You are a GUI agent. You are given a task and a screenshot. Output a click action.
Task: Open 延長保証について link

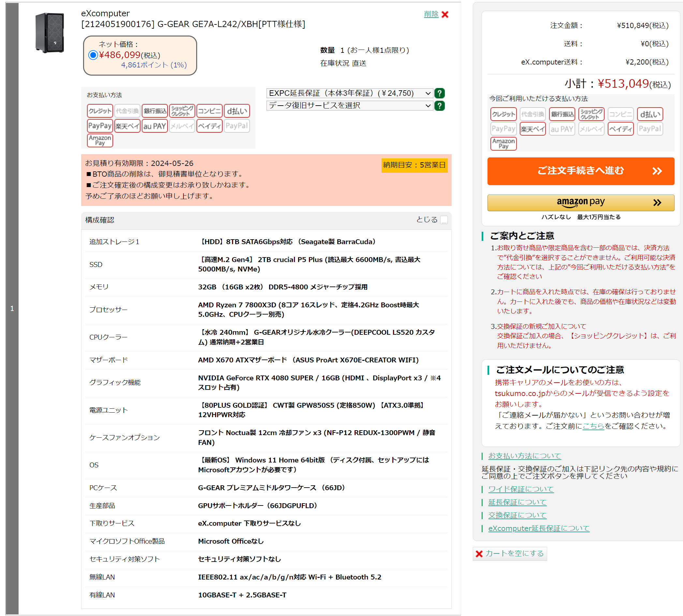pyautogui.click(x=517, y=502)
